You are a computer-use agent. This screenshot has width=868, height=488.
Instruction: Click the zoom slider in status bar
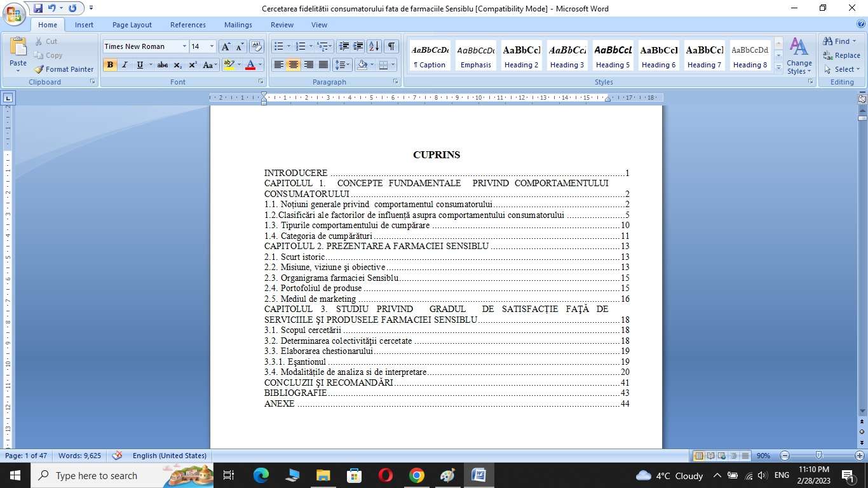(819, 456)
